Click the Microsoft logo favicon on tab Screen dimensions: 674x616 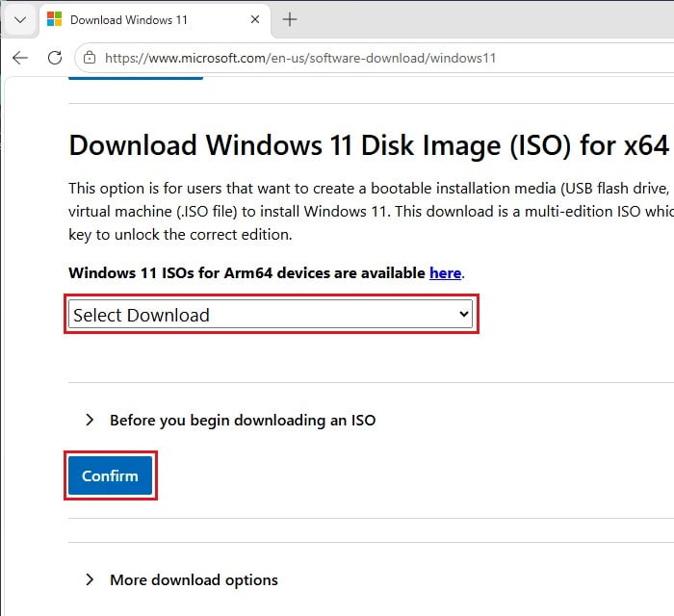pos(55,19)
